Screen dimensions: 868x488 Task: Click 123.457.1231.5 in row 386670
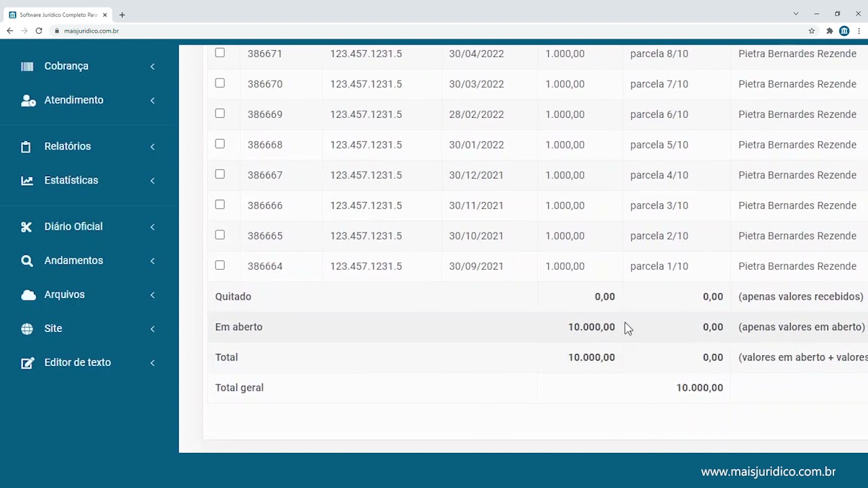point(366,84)
